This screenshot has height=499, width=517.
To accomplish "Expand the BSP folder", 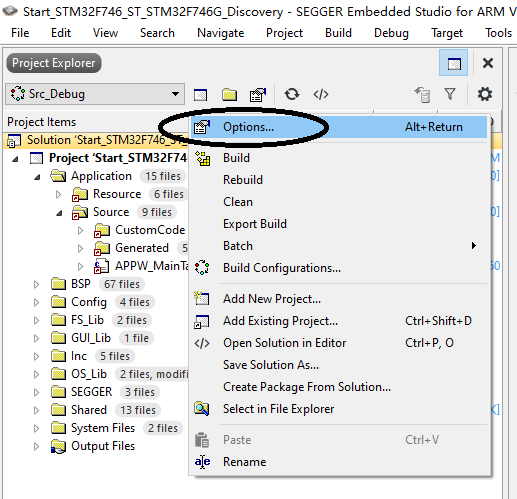I will pyautogui.click(x=37, y=284).
